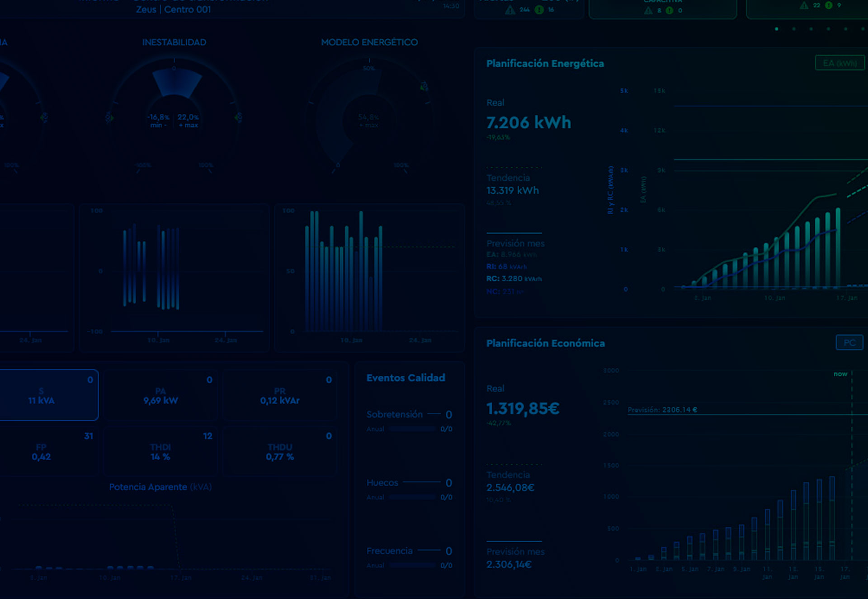
Task: Click warning triangle icon beside 22
Action: tap(804, 5)
